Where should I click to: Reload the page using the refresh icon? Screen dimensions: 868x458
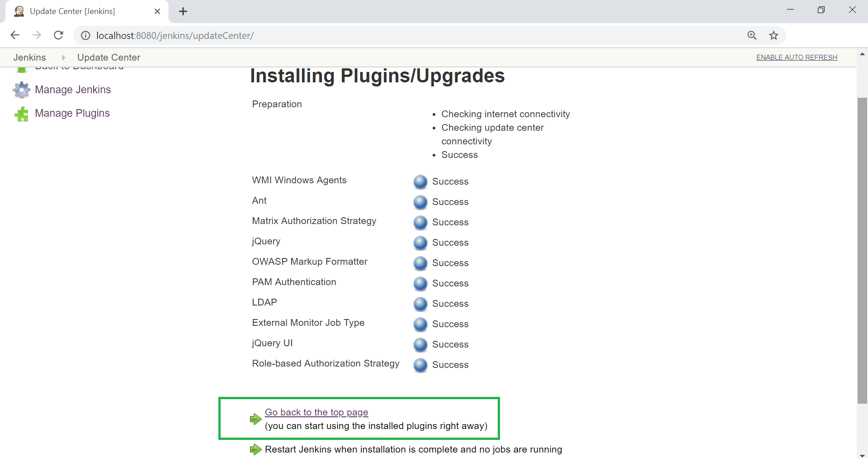click(58, 35)
